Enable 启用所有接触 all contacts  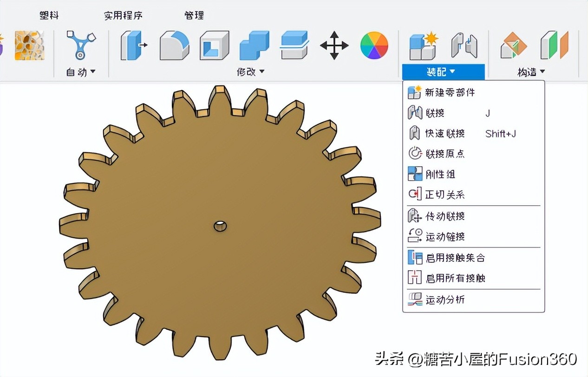click(x=415, y=278)
